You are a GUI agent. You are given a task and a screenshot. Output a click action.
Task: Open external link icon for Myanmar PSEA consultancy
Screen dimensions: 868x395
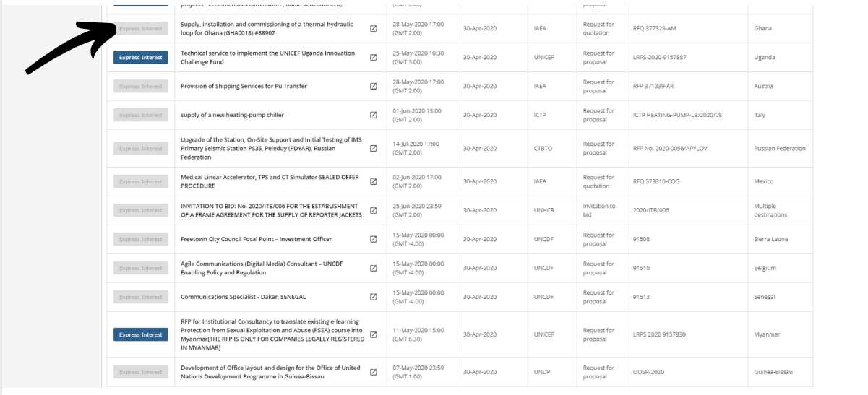374,335
